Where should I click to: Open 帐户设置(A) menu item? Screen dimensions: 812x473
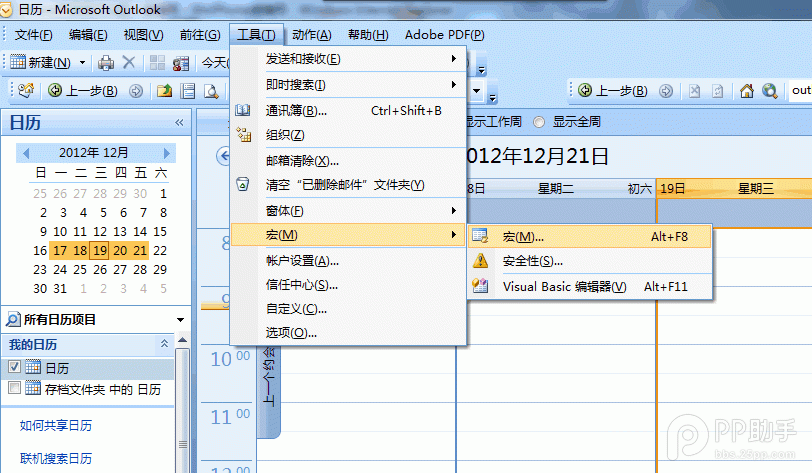pos(348,261)
